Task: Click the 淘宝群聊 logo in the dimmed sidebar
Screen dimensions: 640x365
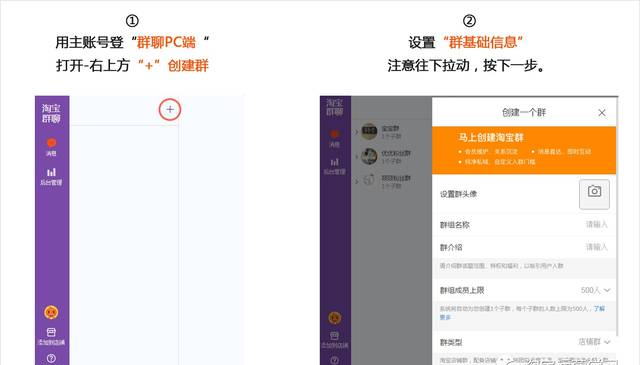Action: tap(334, 107)
